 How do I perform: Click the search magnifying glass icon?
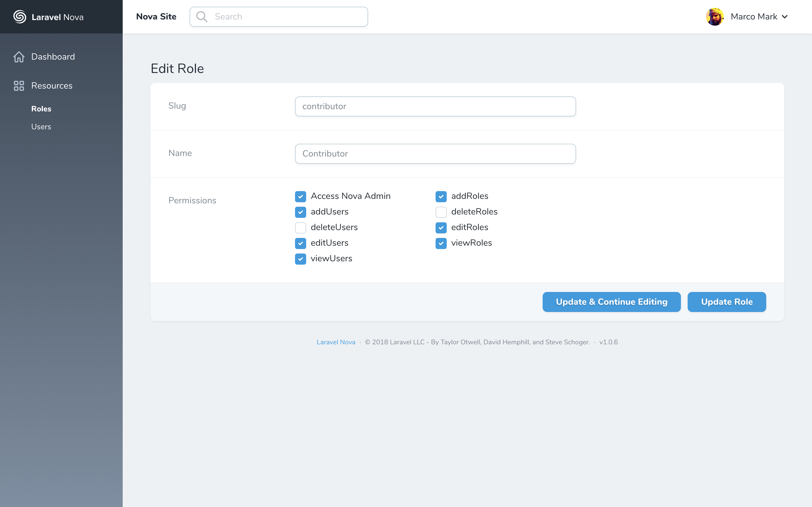tap(202, 16)
